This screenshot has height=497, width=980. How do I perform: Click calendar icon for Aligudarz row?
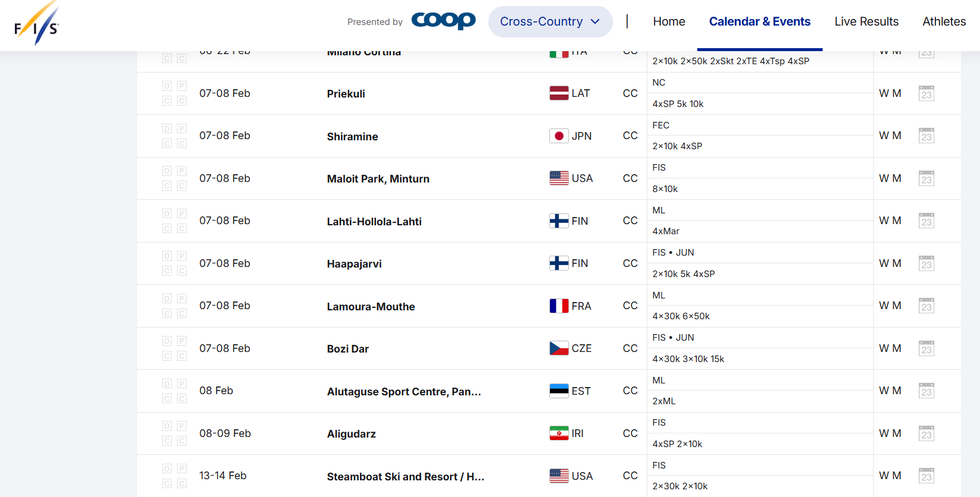(x=926, y=434)
